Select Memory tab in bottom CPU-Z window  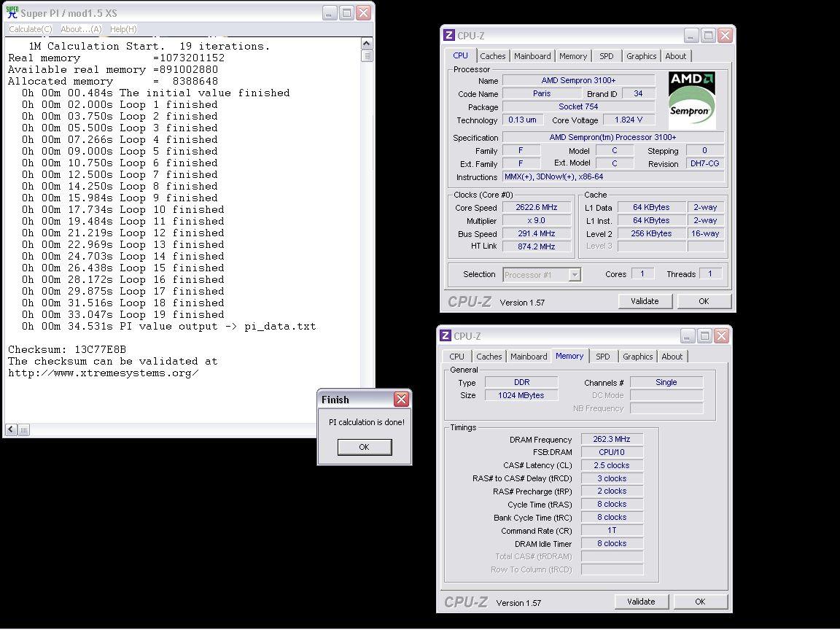tap(569, 356)
